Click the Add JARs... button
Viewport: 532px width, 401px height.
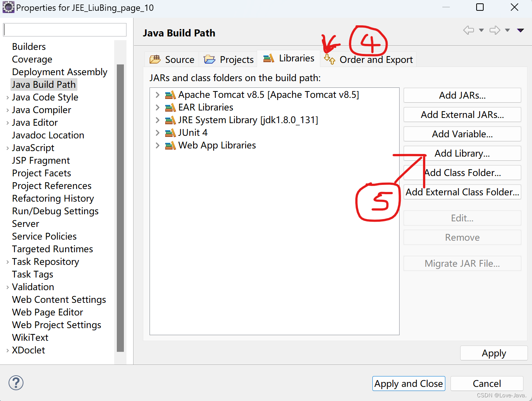pyautogui.click(x=462, y=95)
